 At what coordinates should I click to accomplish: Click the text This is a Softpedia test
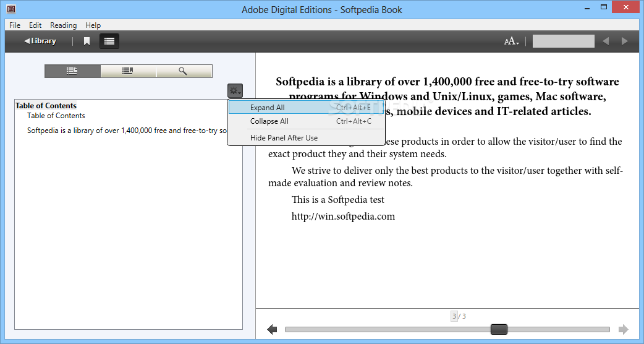(337, 200)
